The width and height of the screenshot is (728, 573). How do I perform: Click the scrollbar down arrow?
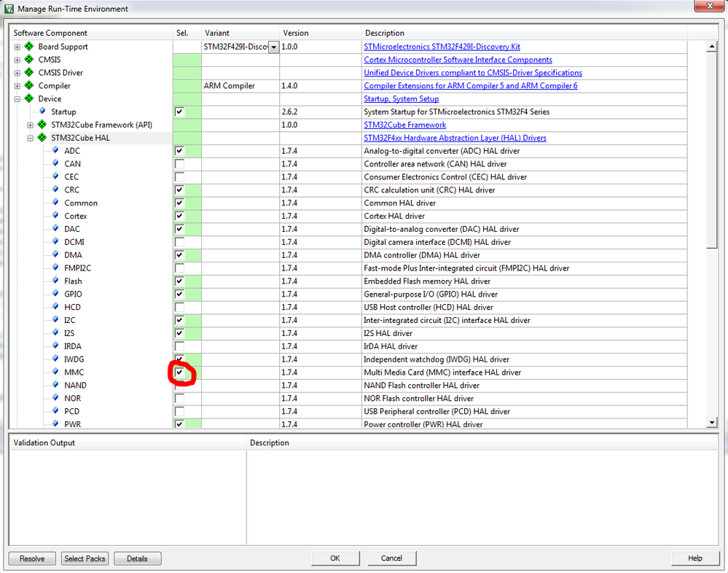click(712, 422)
